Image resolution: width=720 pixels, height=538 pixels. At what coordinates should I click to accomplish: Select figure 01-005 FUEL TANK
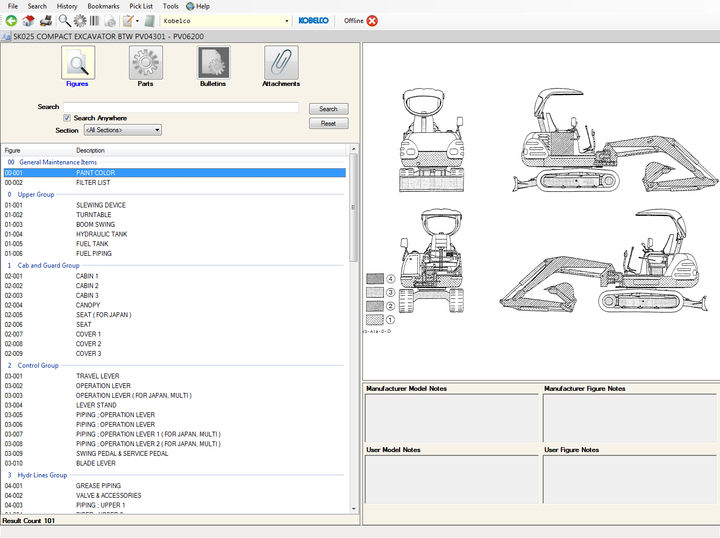(x=174, y=244)
